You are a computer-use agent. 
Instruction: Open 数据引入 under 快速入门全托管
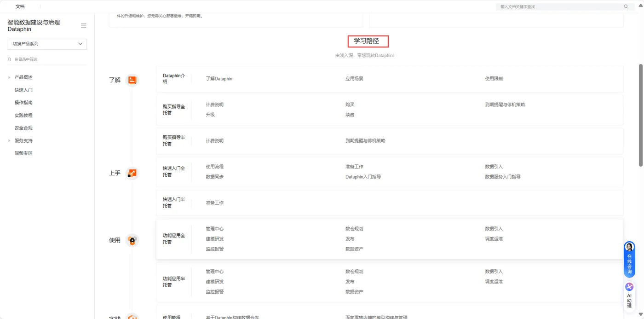[494, 167]
